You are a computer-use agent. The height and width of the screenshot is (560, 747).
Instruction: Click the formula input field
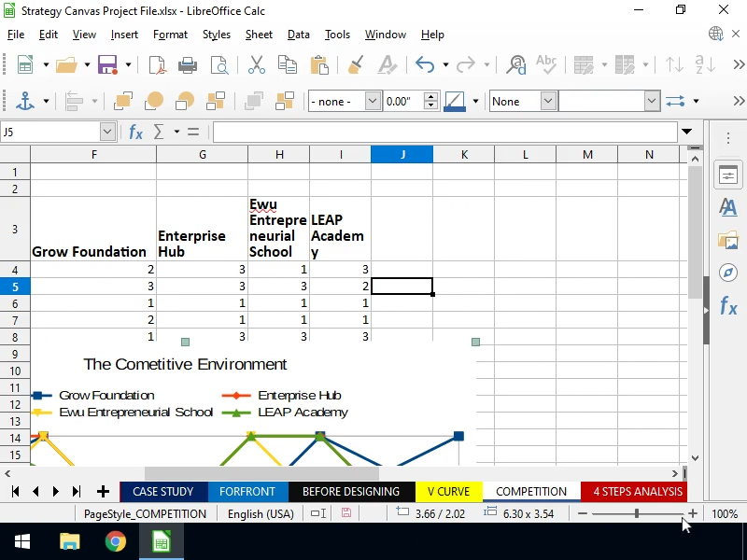coord(445,132)
